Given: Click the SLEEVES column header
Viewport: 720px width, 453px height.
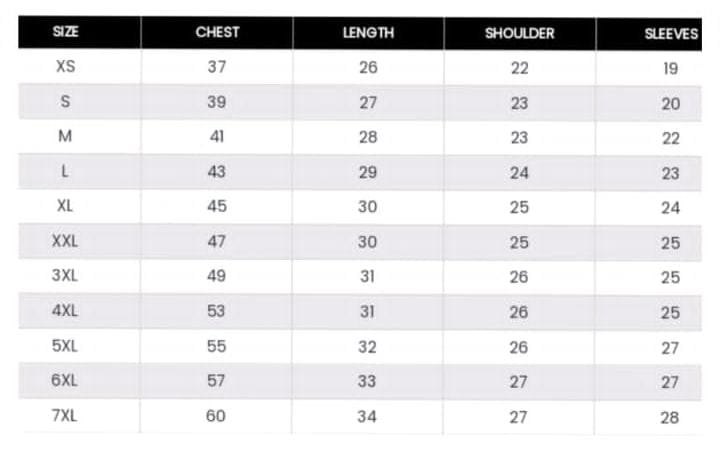Looking at the screenshot, I should [671, 34].
